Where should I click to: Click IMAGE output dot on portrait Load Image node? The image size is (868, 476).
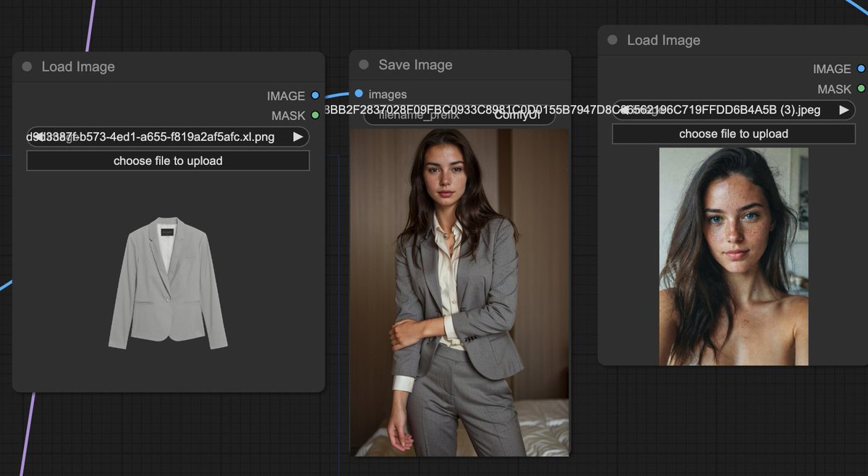point(861,69)
